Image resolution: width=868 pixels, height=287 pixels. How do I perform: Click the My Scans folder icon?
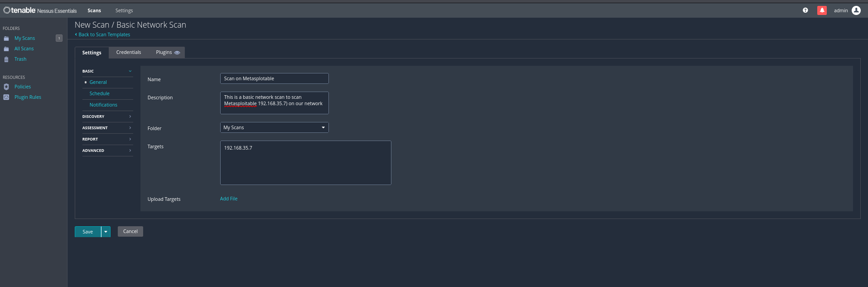[x=6, y=39]
